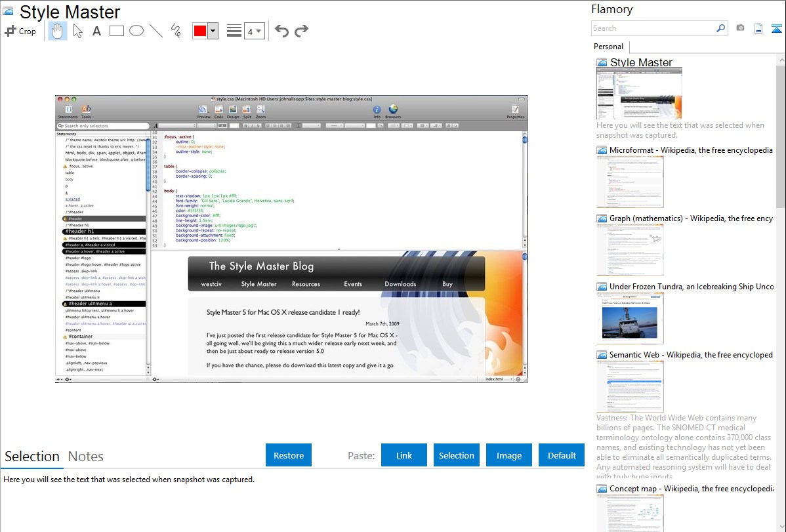Click the document page icon beside camera

758,28
